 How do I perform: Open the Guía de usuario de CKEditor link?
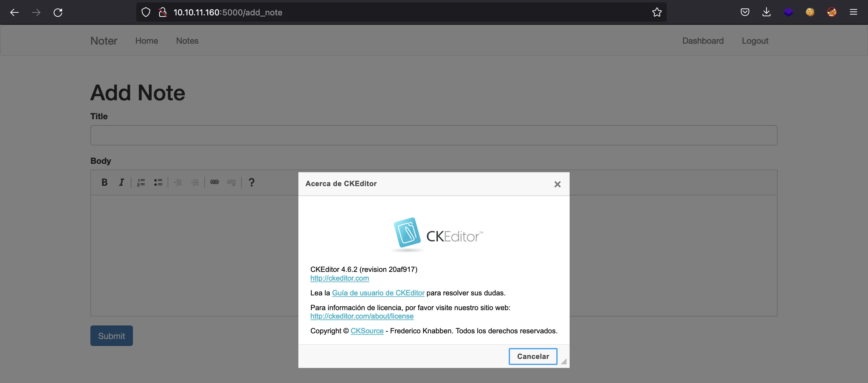(x=378, y=293)
